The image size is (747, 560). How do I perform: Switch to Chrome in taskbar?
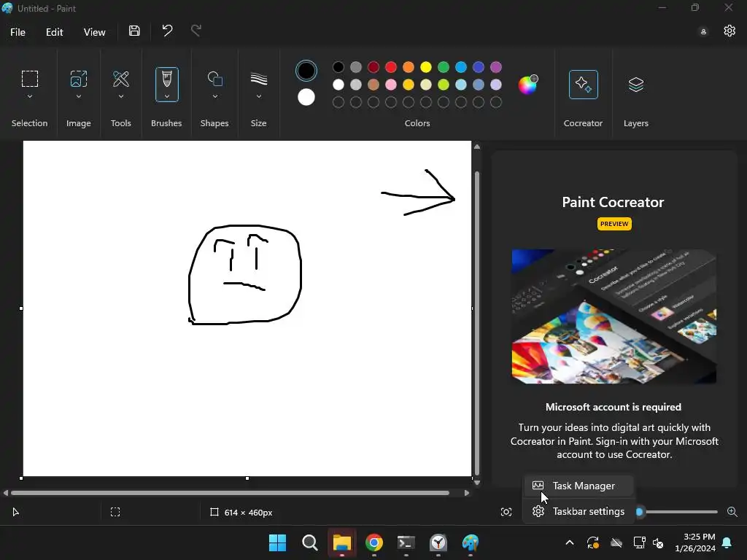click(x=374, y=542)
